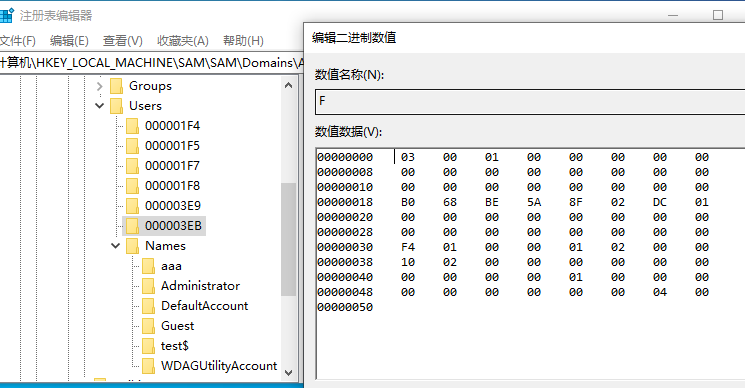Minimize the Registry Editor window
The height and width of the screenshot is (388, 745).
point(673,15)
